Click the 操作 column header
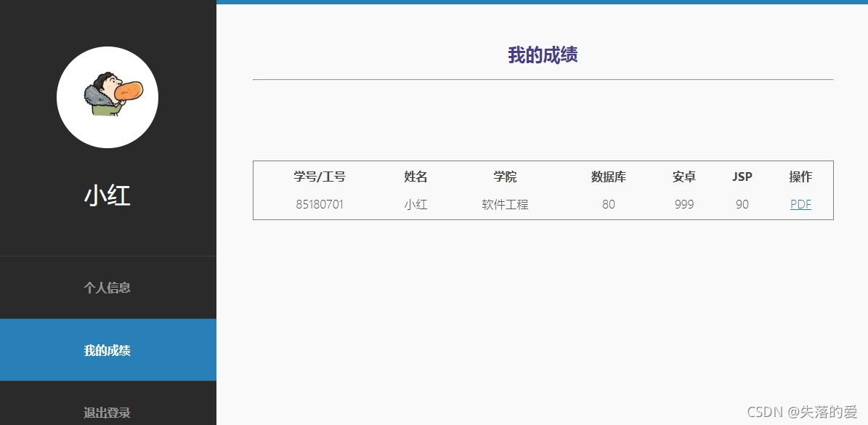The height and width of the screenshot is (425, 868). tap(800, 177)
